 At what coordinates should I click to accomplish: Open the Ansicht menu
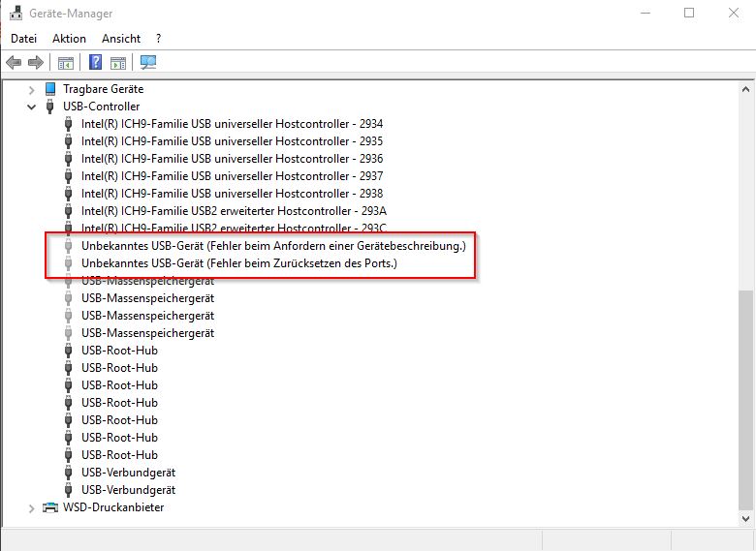point(121,39)
